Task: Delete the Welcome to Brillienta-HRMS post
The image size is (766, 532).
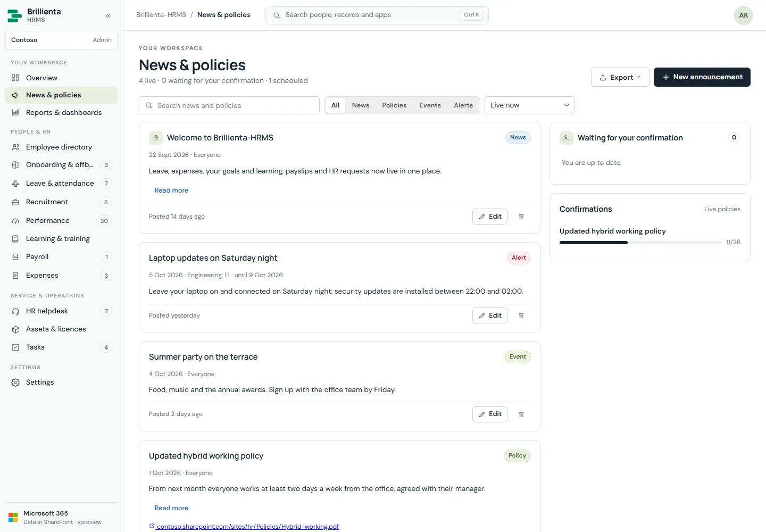Action: pyautogui.click(x=521, y=217)
